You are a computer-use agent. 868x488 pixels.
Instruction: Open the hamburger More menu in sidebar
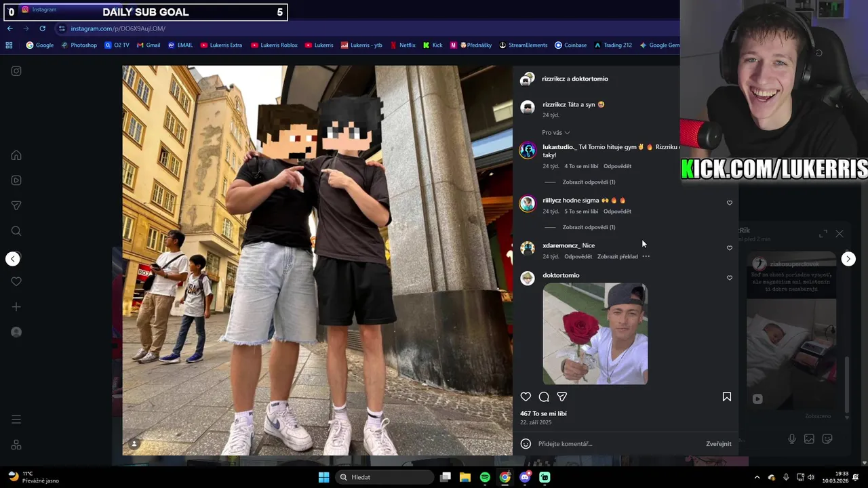click(x=16, y=420)
